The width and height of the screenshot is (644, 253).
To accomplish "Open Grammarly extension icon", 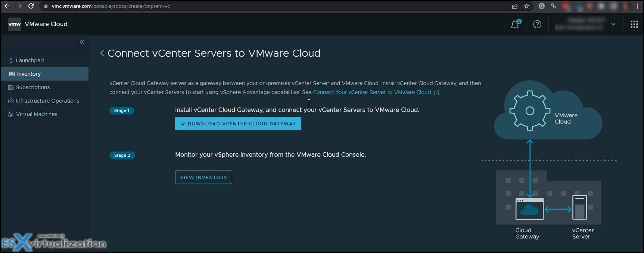I will click(x=542, y=6).
